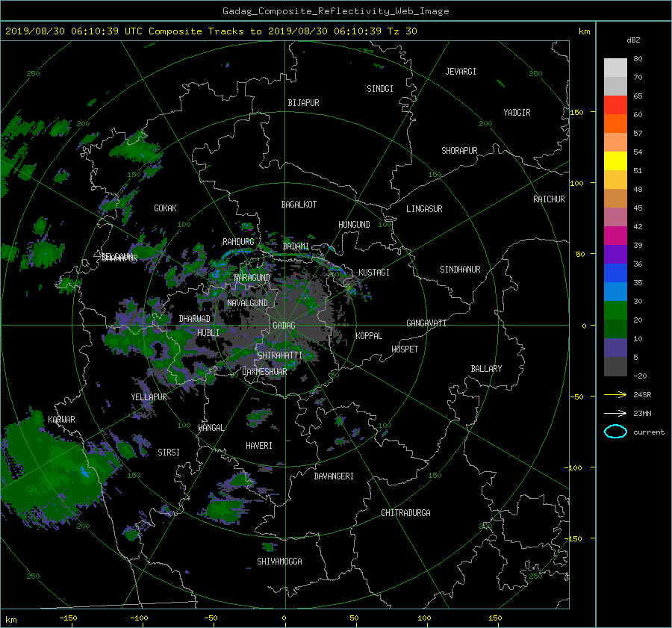
Task: Click the RAICHUR label
Action: [549, 199]
